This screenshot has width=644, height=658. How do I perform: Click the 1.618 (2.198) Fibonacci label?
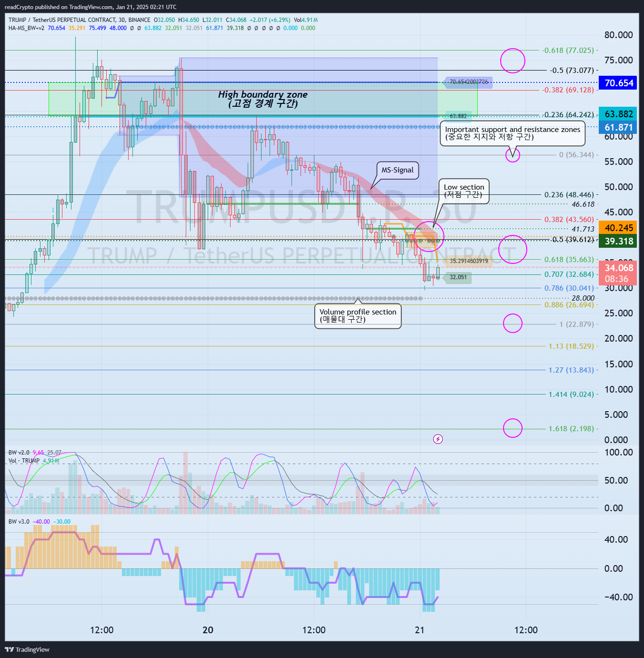571,428
